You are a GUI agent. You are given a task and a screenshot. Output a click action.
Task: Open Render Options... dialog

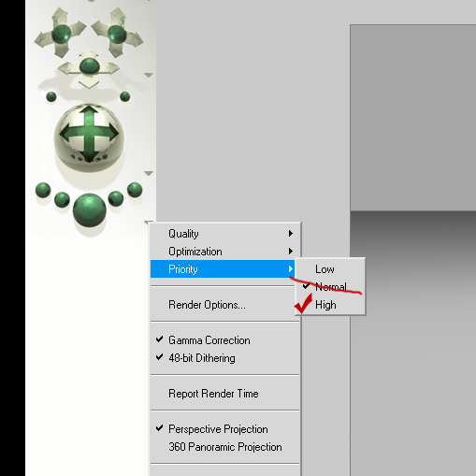point(224,305)
